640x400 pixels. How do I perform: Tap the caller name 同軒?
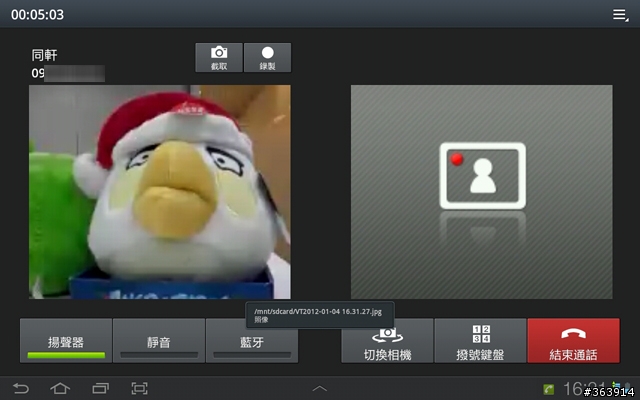click(44, 55)
